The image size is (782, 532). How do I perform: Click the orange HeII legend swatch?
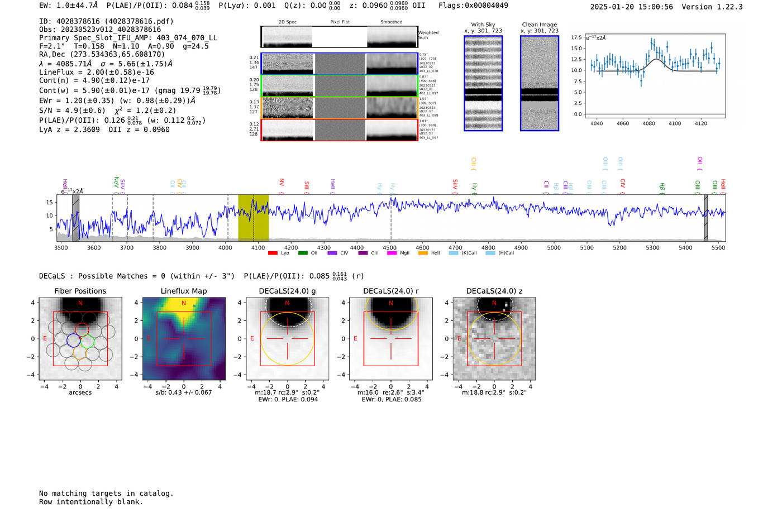[x=423, y=253]
